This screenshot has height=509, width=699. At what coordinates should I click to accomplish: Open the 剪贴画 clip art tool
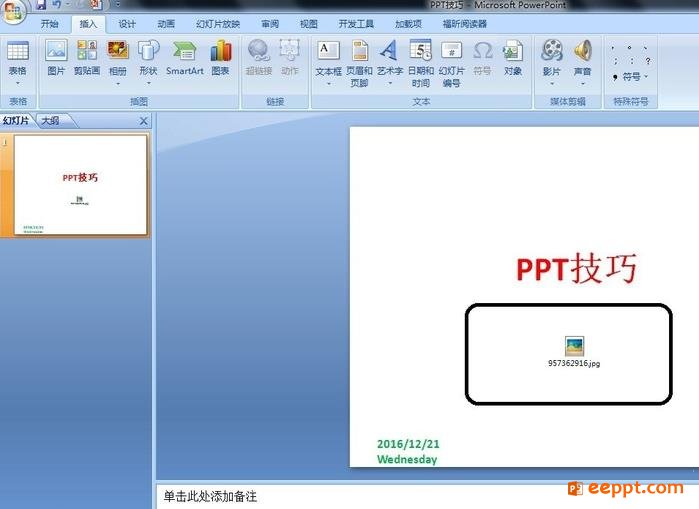click(x=87, y=58)
